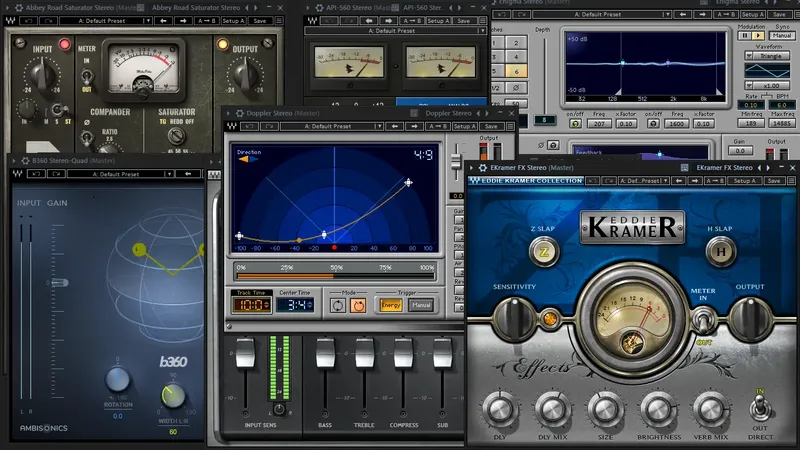Click Setup A in Abbey Road Saturator toolbar
800x450 pixels.
click(x=233, y=21)
